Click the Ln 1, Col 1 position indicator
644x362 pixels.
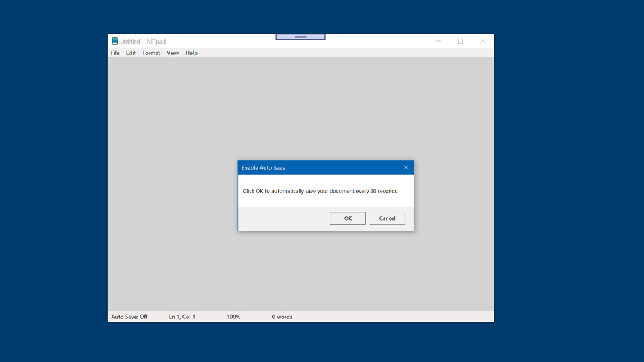tap(182, 317)
